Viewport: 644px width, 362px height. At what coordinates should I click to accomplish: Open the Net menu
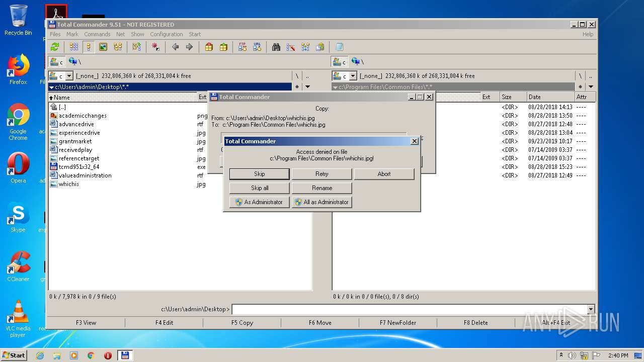pos(121,34)
